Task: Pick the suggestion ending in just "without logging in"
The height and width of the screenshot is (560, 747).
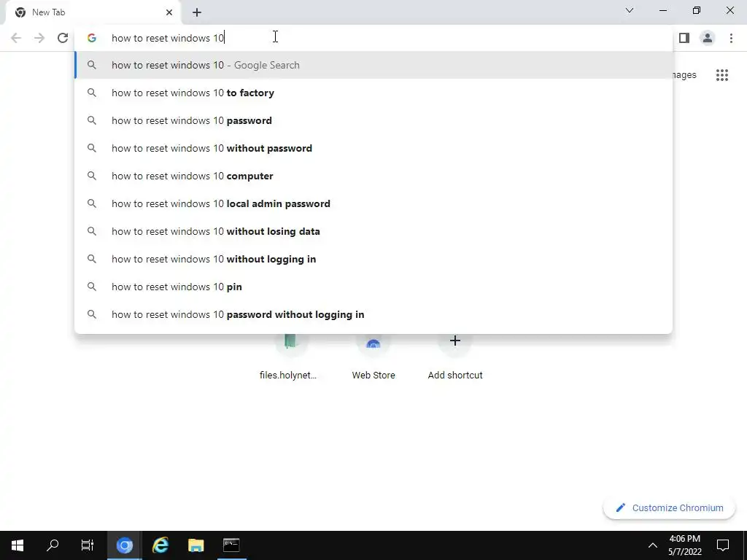Action: 374,259
